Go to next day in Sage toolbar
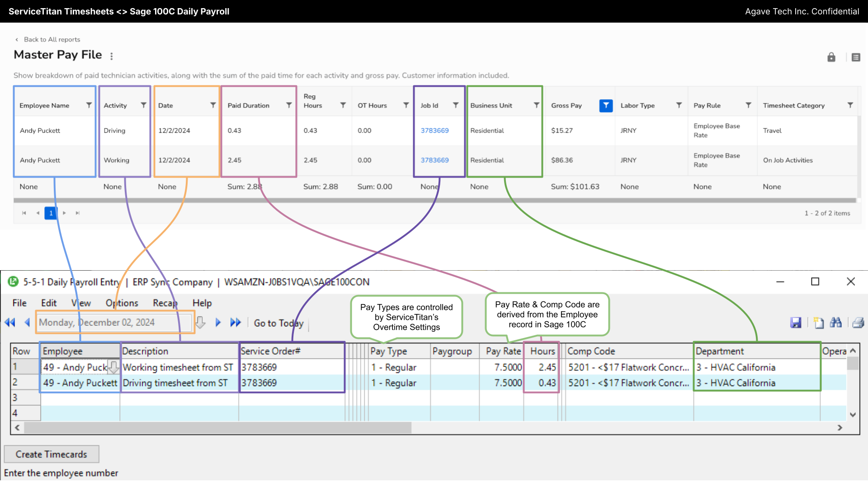This screenshot has height=488, width=868. (218, 322)
